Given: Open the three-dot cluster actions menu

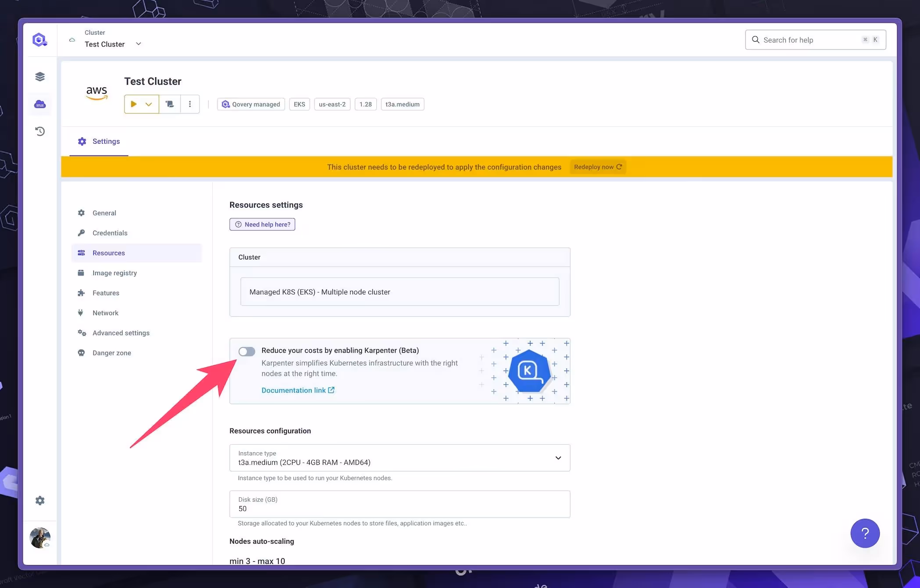Looking at the screenshot, I should pos(190,104).
